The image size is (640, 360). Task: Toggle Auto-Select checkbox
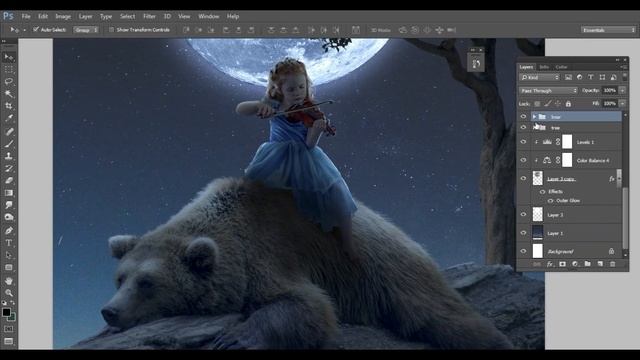[x=36, y=29]
